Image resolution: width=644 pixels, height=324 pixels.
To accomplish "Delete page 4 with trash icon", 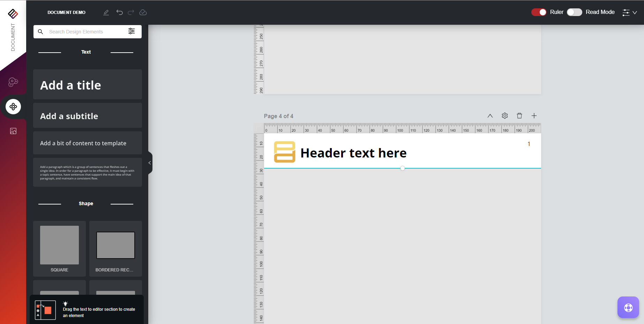I will coord(519,116).
